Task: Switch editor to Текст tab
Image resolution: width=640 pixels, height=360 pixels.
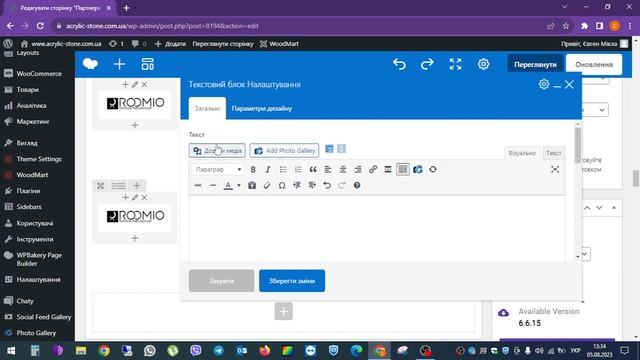Action: (554, 153)
